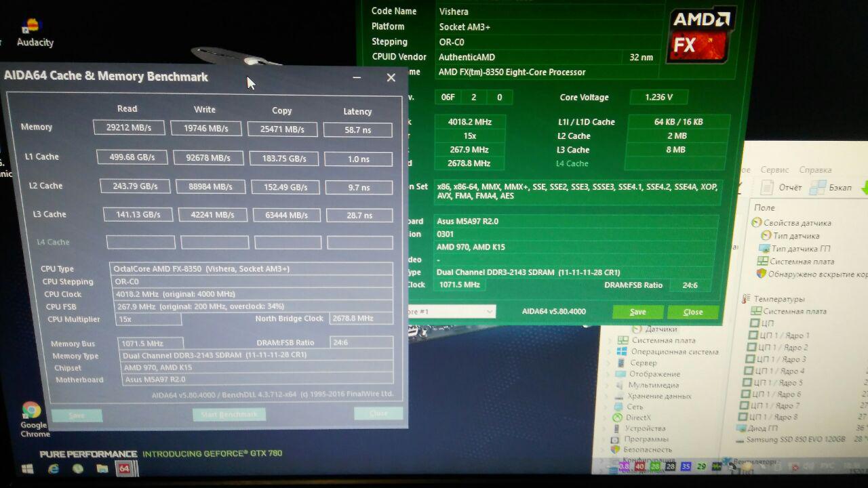Select the Диод ГП temperature row

tap(757, 428)
